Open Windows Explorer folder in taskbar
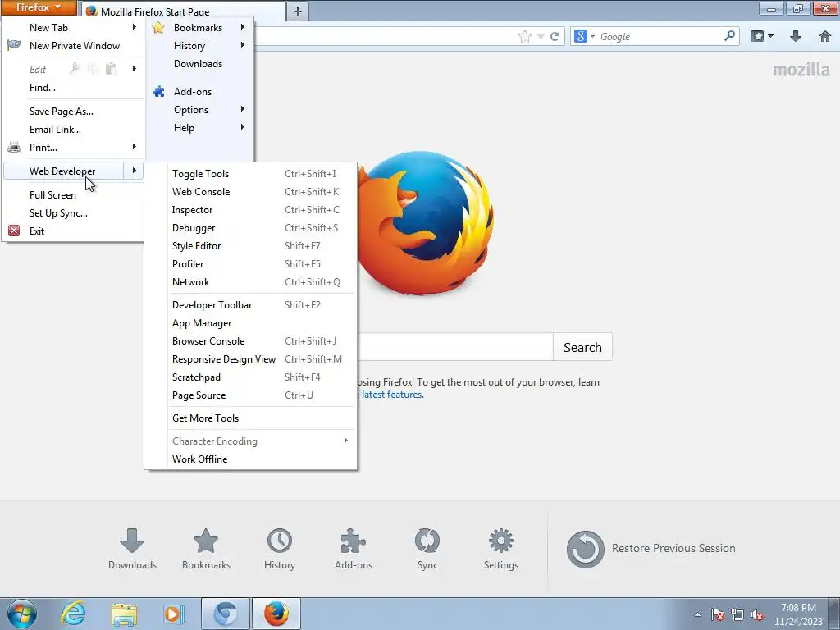840x630 pixels. point(124,614)
